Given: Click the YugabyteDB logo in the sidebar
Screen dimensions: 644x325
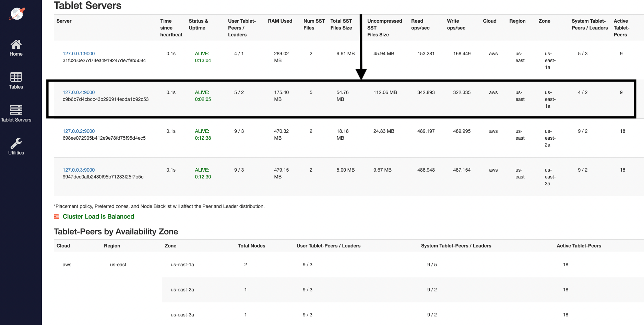Looking at the screenshot, I should (x=16, y=14).
